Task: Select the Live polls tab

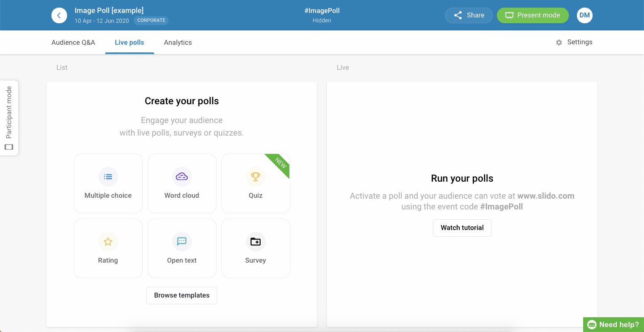Action: (x=130, y=43)
